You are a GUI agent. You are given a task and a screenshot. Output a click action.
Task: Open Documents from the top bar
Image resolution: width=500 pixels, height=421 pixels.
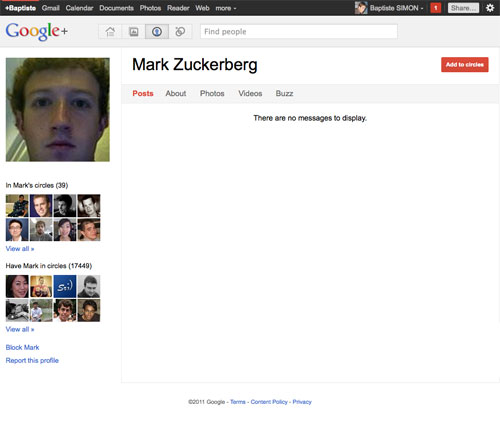116,8
